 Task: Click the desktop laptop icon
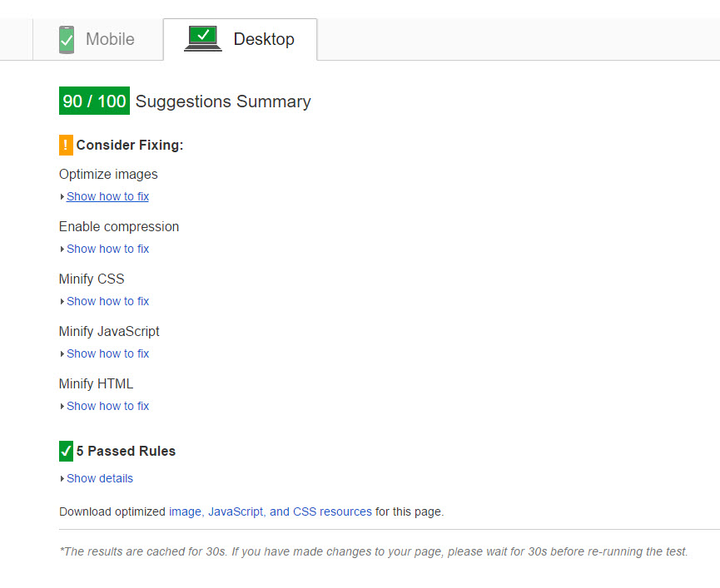click(x=202, y=39)
